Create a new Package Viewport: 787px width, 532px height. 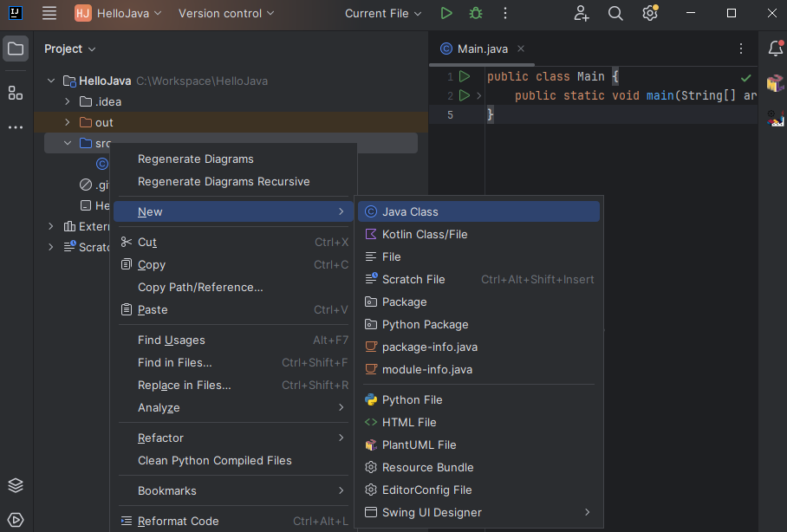[x=478, y=302]
